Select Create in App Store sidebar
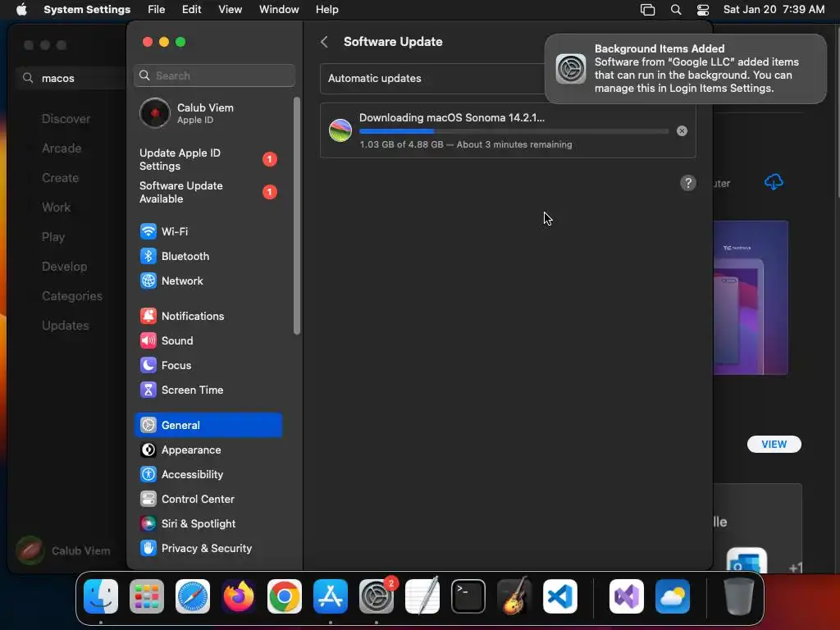Viewport: 840px width, 630px height. coord(61,178)
